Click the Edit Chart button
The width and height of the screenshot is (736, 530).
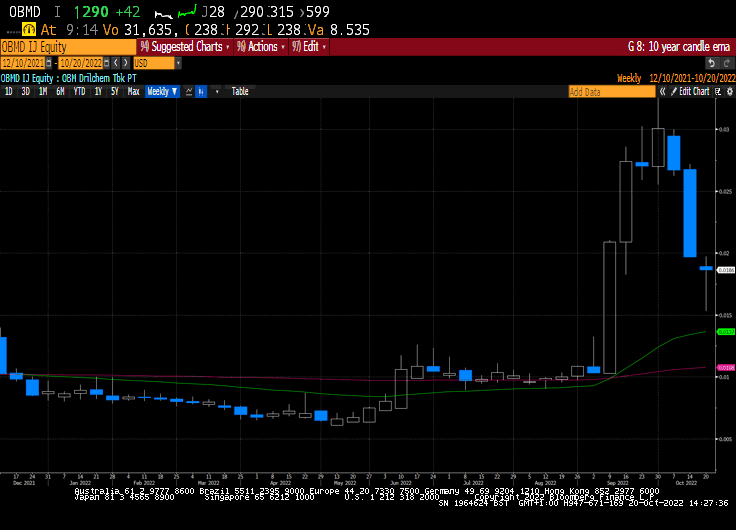point(690,92)
